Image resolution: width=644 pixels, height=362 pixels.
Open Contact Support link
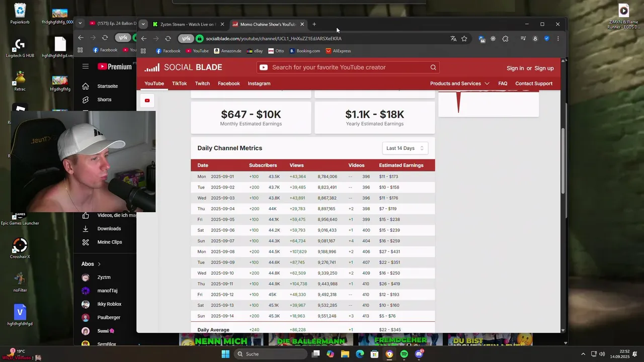[534, 83]
